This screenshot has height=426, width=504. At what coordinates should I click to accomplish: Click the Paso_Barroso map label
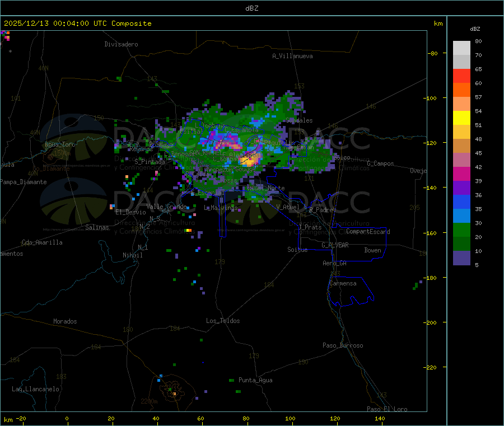[343, 346]
